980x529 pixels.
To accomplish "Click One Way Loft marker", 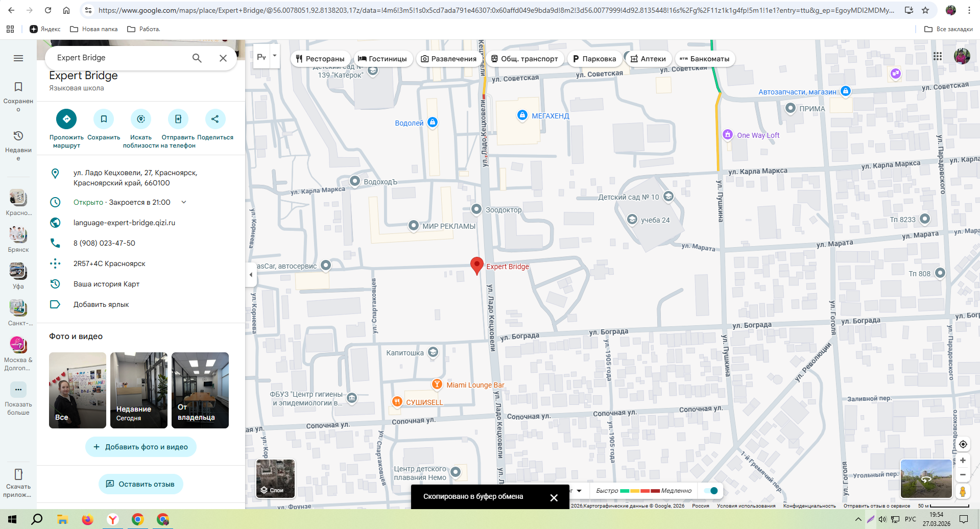I will click(x=728, y=134).
